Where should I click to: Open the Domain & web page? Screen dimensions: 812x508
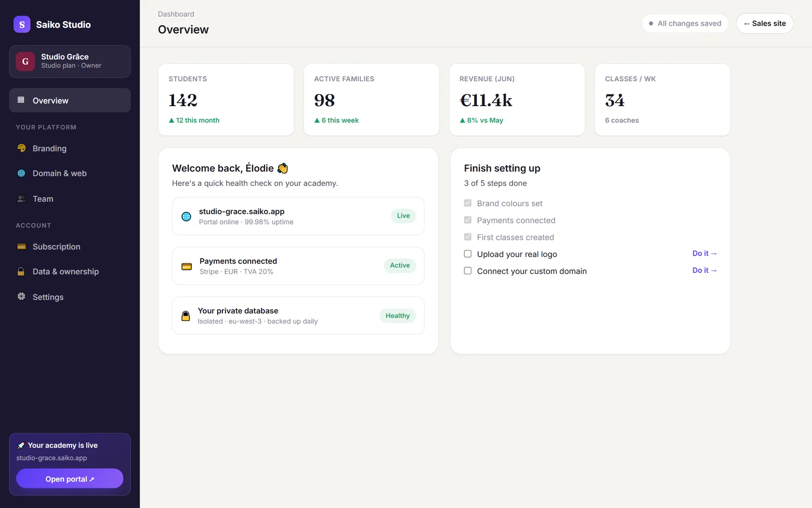click(70, 173)
